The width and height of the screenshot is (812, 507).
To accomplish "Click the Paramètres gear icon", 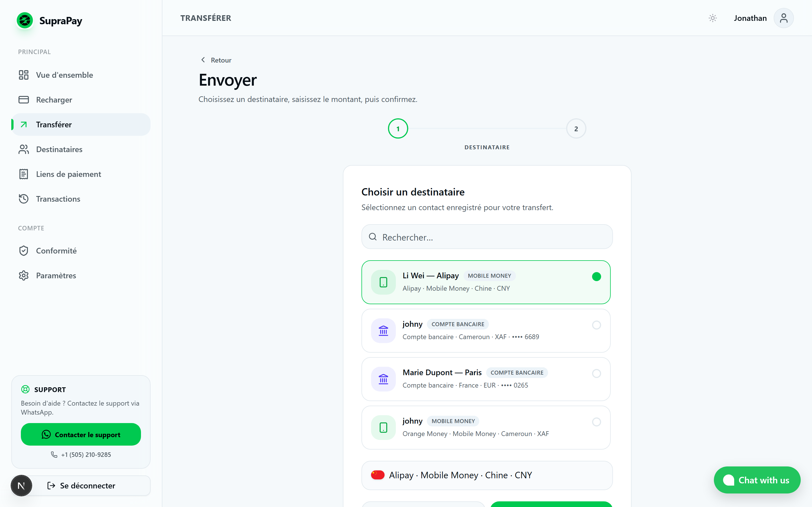I will pyautogui.click(x=23, y=275).
